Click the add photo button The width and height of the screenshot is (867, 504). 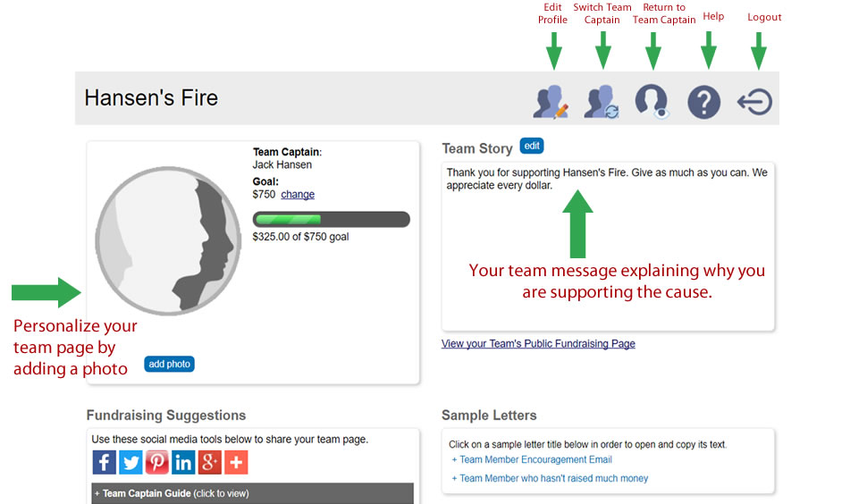(169, 365)
